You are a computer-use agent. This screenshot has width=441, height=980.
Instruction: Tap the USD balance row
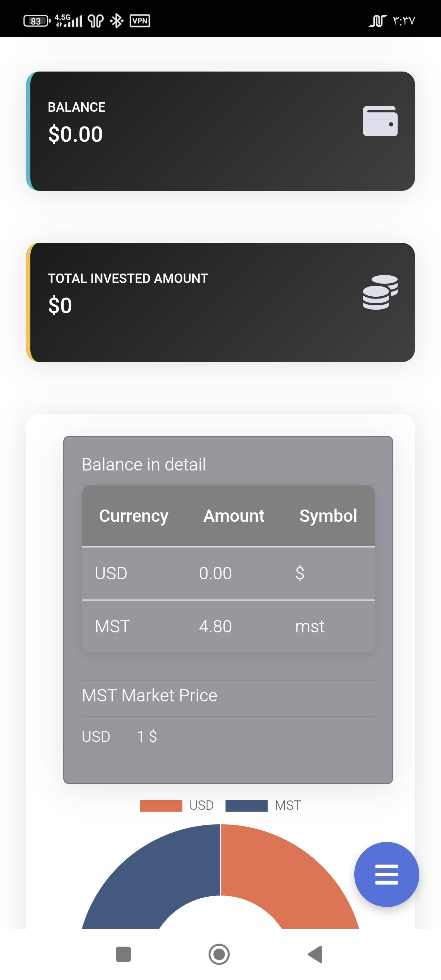228,573
